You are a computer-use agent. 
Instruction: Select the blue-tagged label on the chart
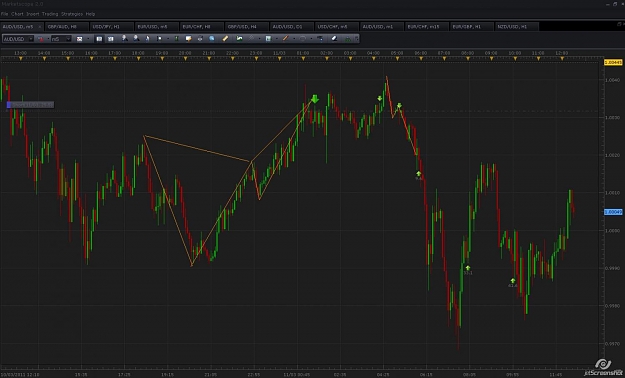(30, 105)
